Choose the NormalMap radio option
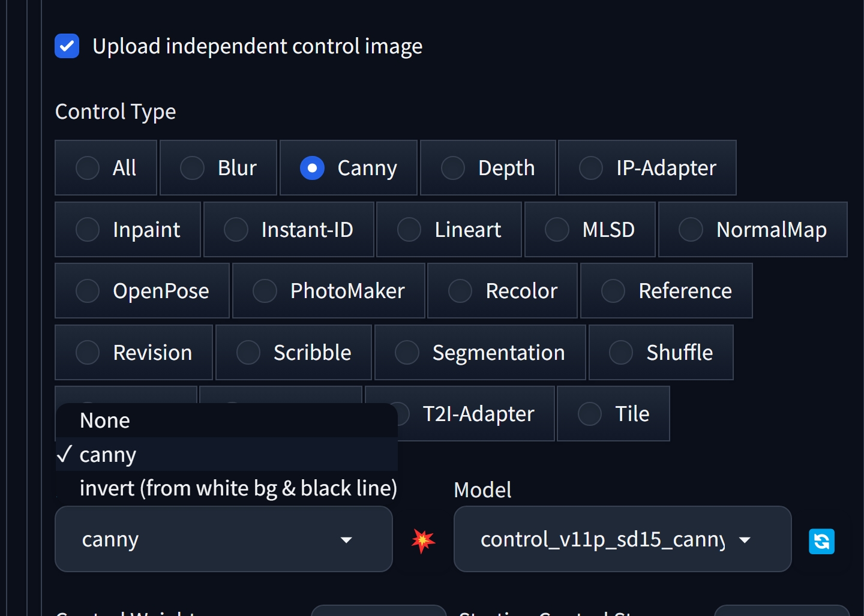Viewport: 864px width, 616px height. 753,230
